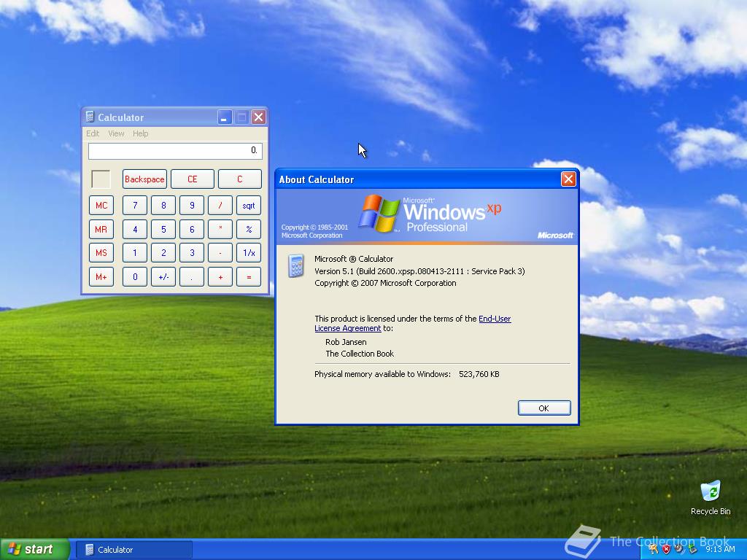
Task: Click the digit 9 key
Action: pyautogui.click(x=192, y=205)
